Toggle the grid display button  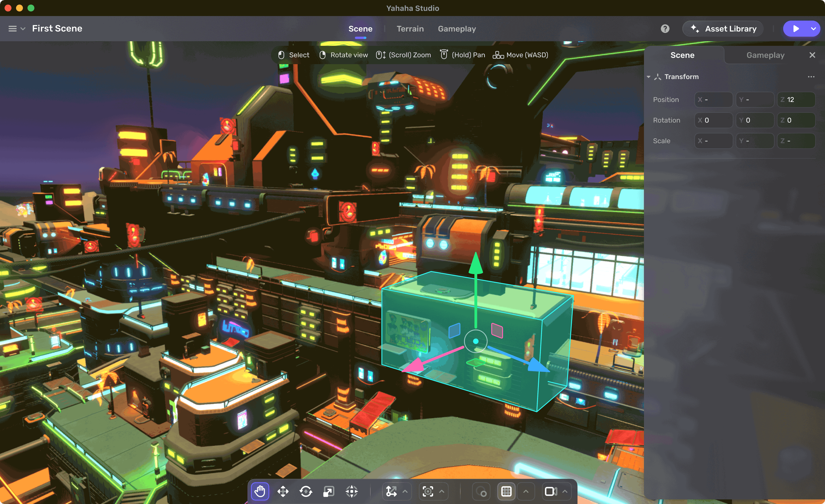pos(506,491)
